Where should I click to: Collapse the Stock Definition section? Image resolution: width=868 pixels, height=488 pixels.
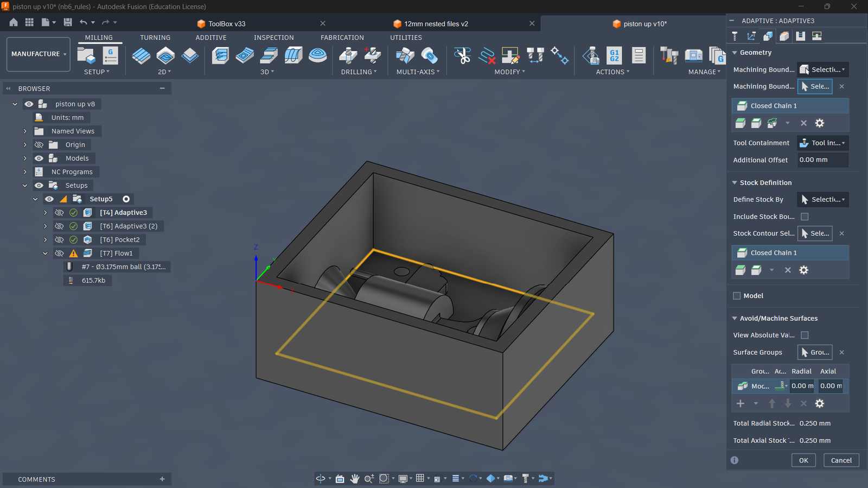click(735, 182)
